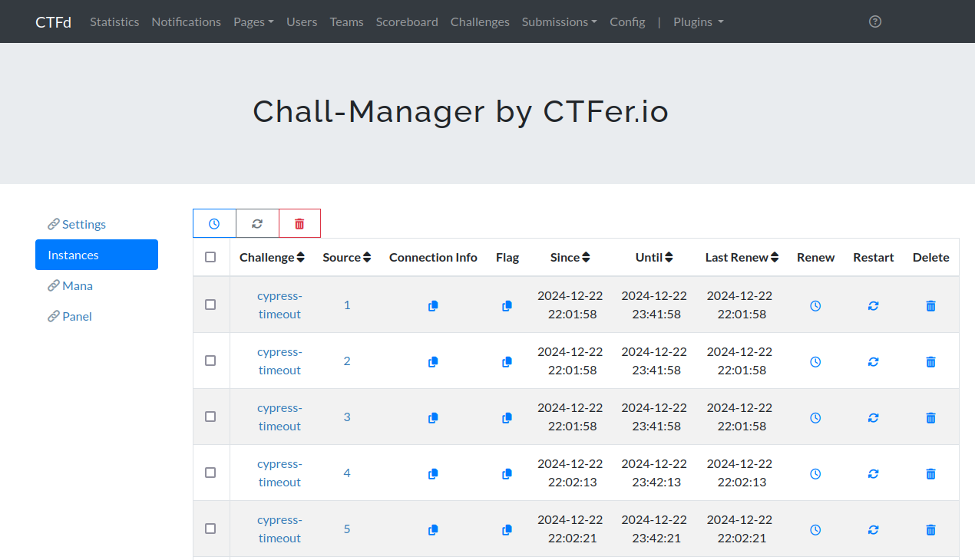Image resolution: width=975 pixels, height=560 pixels.
Task: Delete the source 5 instance
Action: (930, 529)
